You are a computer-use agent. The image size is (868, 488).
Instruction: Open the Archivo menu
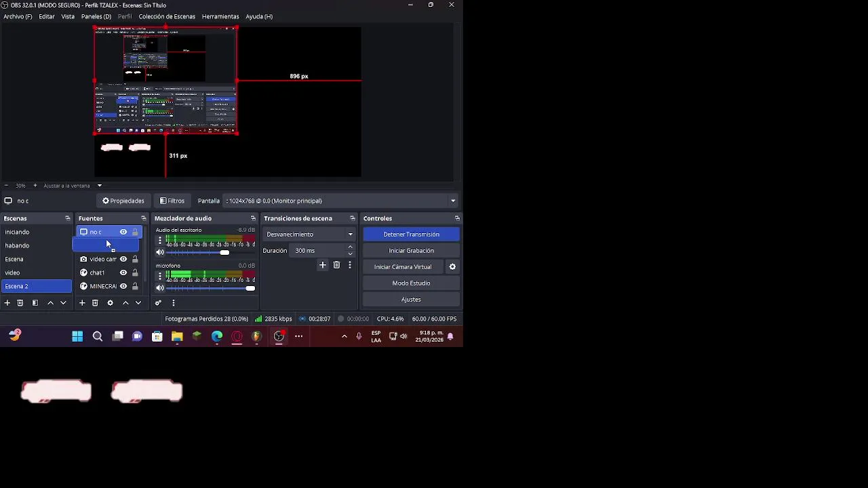click(18, 16)
